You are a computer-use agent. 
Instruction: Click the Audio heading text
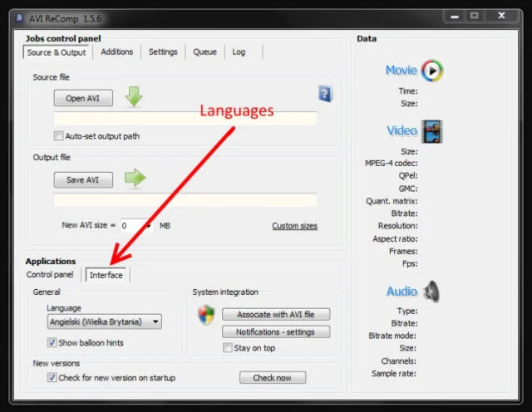pos(401,292)
